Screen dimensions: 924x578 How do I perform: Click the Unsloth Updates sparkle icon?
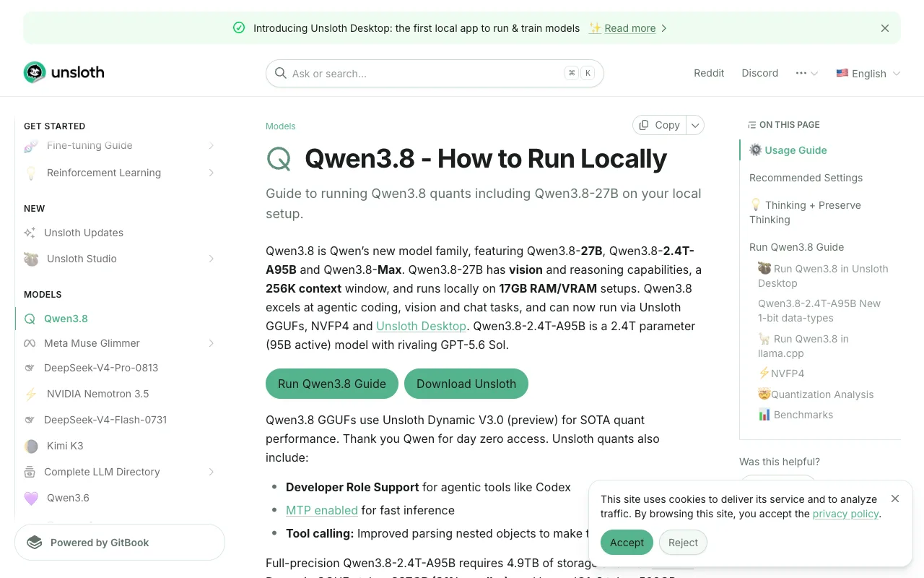point(30,233)
